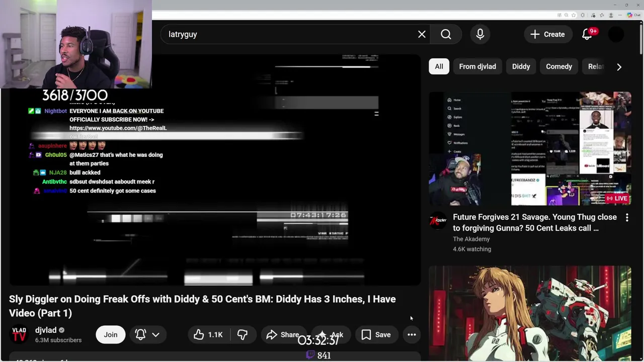This screenshot has height=362, width=644.
Task: Start voice search with the microphone icon
Action: click(x=480, y=34)
